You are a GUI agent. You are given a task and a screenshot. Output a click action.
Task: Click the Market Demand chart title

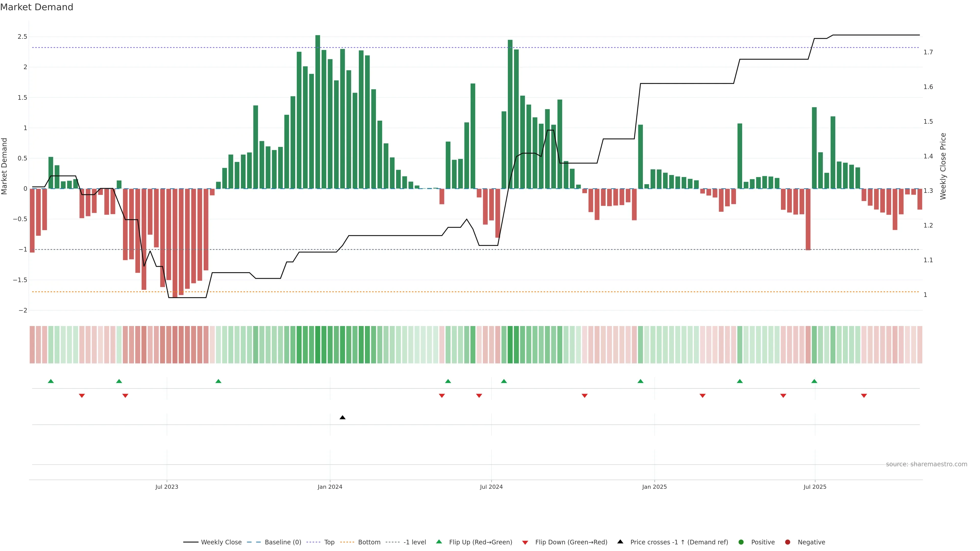36,7
